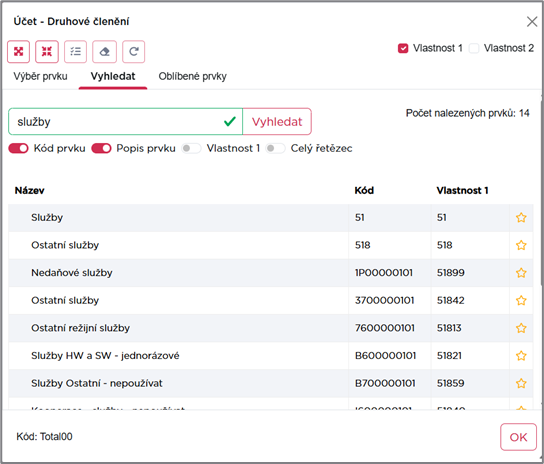This screenshot has height=464, width=544.
Task: Open the Oblíbené prvky tab
Action: click(193, 76)
